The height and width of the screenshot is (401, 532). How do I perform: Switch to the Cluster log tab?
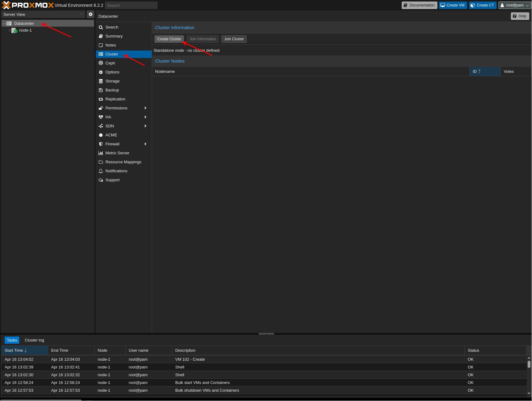(34, 340)
